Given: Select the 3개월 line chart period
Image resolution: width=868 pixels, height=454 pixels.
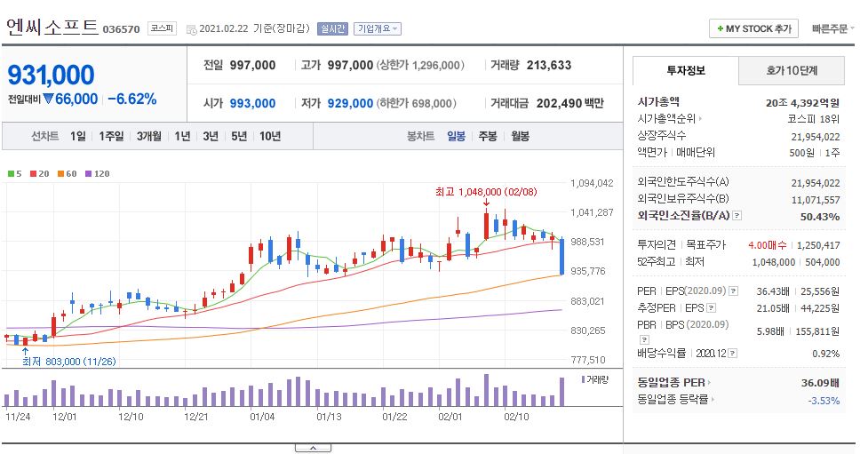Looking at the screenshot, I should click(x=149, y=136).
